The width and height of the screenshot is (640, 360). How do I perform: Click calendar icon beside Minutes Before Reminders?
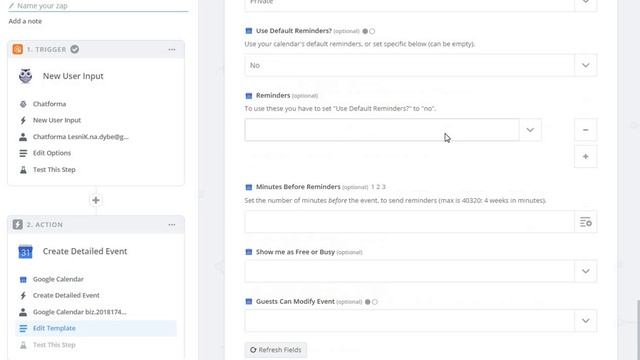[249, 187]
